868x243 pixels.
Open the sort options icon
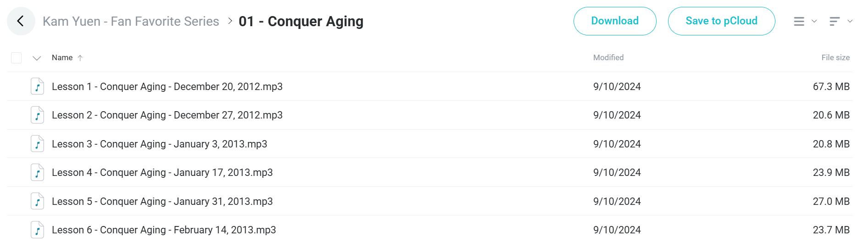[x=835, y=21]
